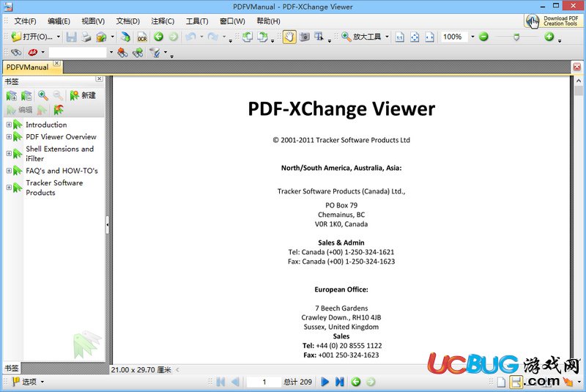Select the Snapshot camera tool
This screenshot has width=586, height=392.
305,37
